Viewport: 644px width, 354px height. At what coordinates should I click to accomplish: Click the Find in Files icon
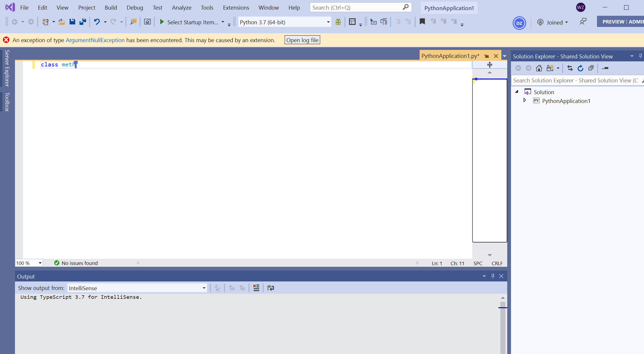coord(133,22)
